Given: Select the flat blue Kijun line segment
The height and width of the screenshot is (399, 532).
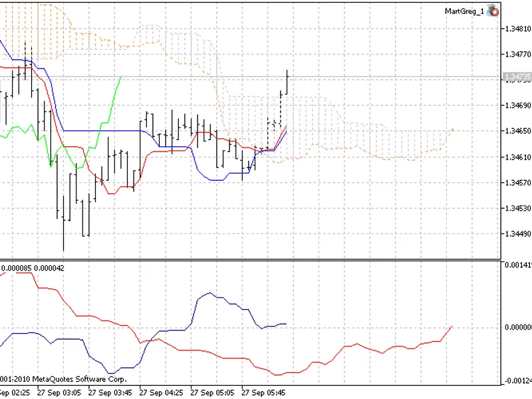Looking at the screenshot, I should pyautogui.click(x=102, y=130).
